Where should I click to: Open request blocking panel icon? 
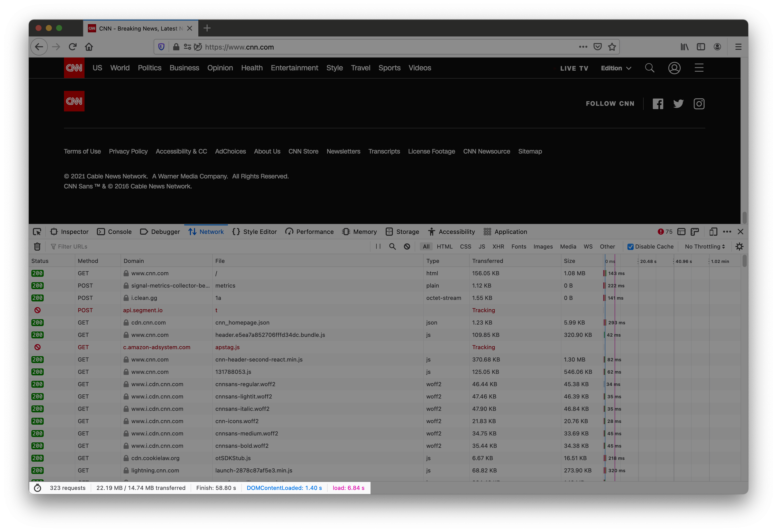[407, 247]
